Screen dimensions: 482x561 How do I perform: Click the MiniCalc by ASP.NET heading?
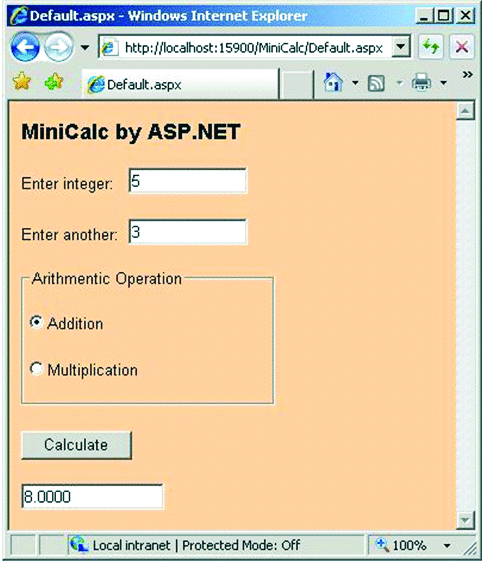131,132
